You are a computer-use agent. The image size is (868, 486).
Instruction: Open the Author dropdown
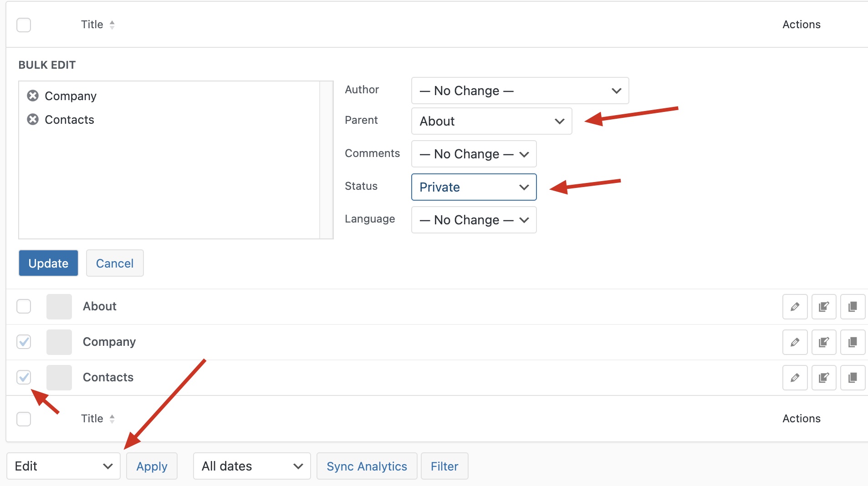[x=520, y=91]
